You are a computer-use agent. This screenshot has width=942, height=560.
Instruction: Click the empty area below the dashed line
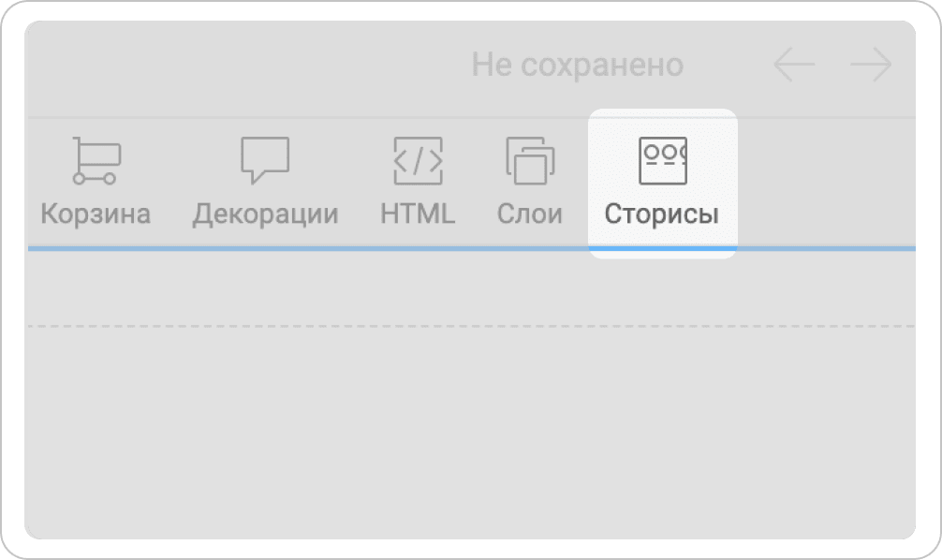[x=472, y=433]
